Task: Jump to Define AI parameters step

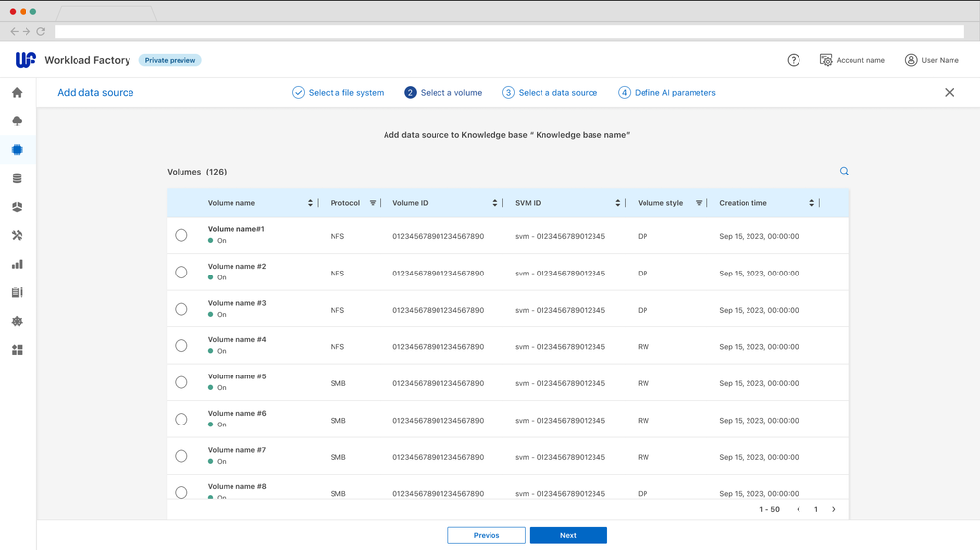Action: tap(667, 93)
